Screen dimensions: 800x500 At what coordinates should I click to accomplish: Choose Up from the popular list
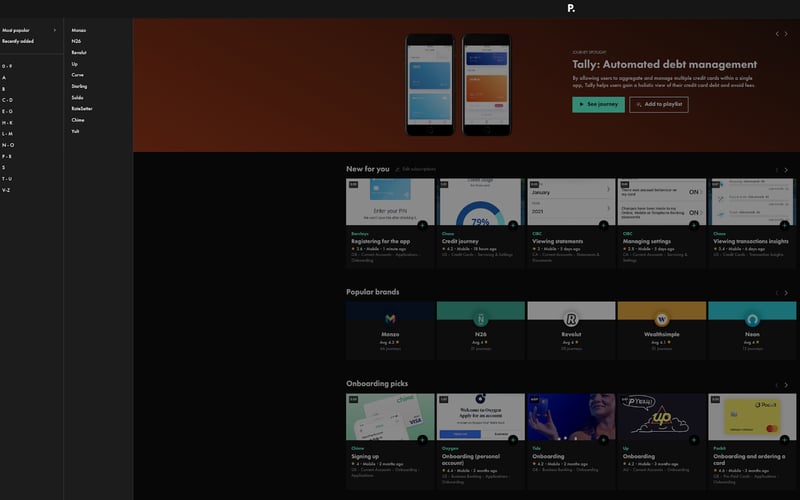(74, 64)
